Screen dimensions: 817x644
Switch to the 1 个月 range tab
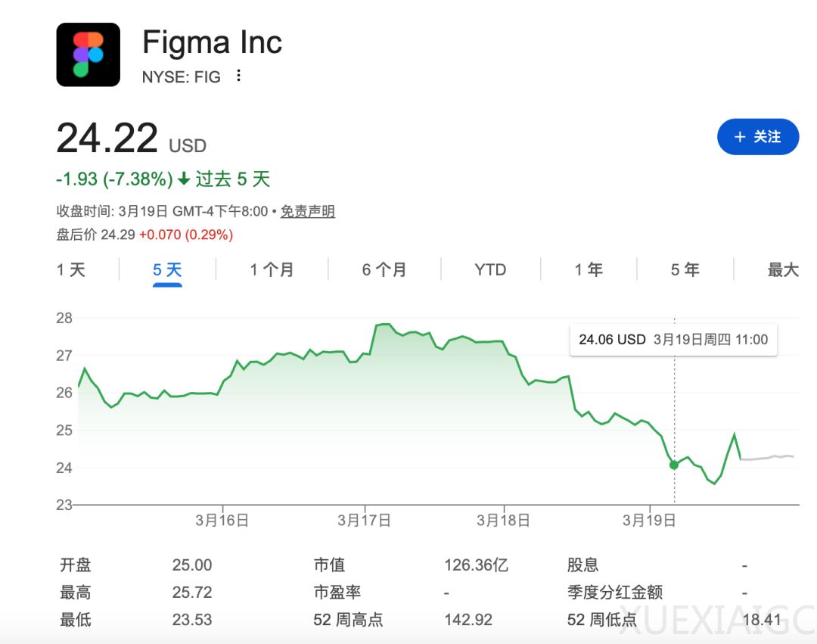pyautogui.click(x=272, y=270)
